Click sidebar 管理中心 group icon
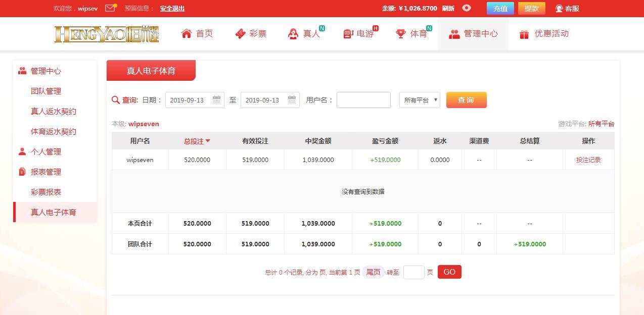 (x=22, y=71)
